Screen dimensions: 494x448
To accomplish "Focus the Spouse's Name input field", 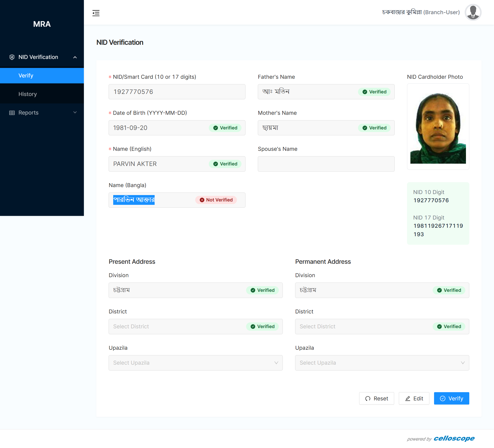I will [326, 164].
